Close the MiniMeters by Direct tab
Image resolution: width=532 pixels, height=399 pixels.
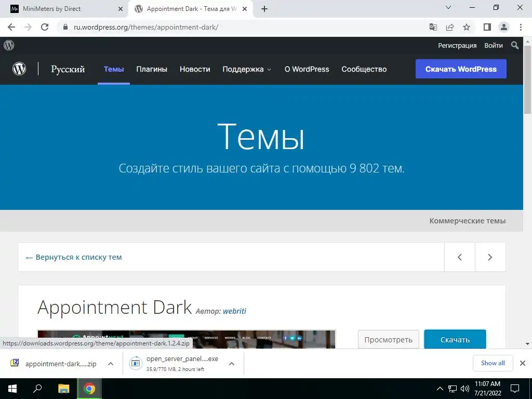(x=121, y=9)
